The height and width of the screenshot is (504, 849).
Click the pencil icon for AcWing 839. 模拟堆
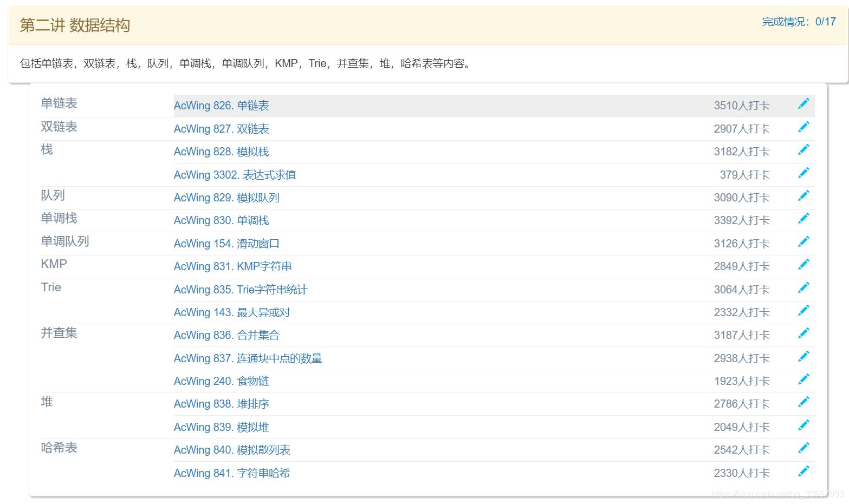point(803,425)
